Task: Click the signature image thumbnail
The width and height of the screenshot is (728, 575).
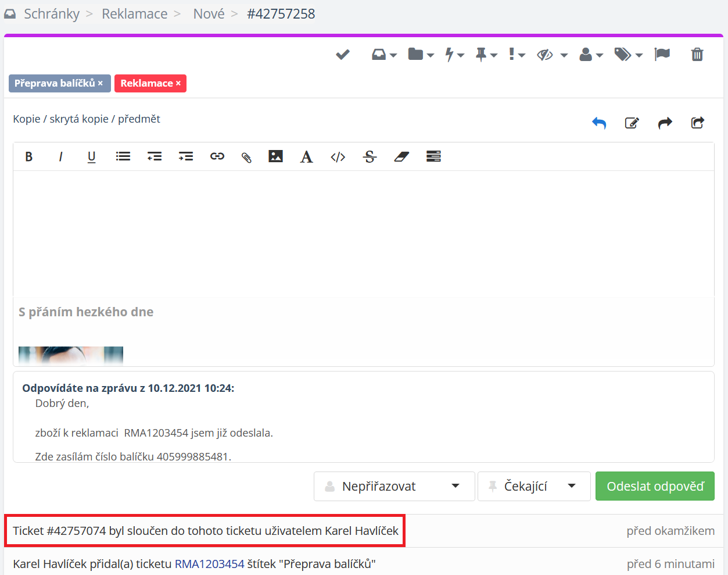Action: 71,355
